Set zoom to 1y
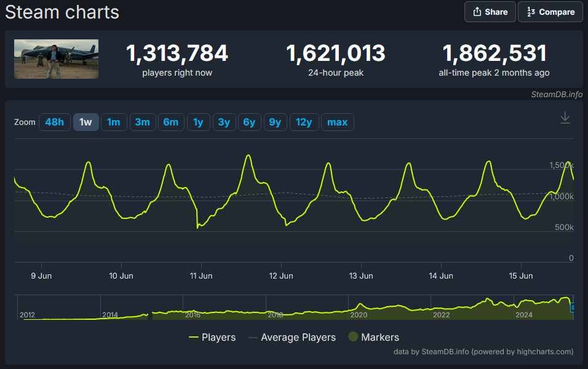The image size is (588, 369). coord(199,122)
